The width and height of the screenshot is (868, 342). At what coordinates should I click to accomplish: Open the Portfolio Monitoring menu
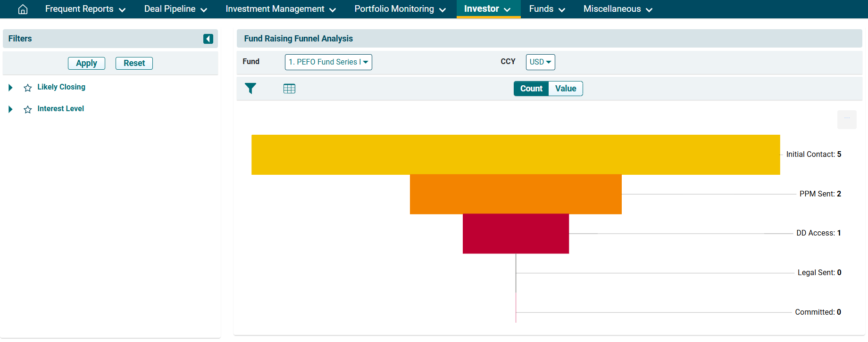400,9
